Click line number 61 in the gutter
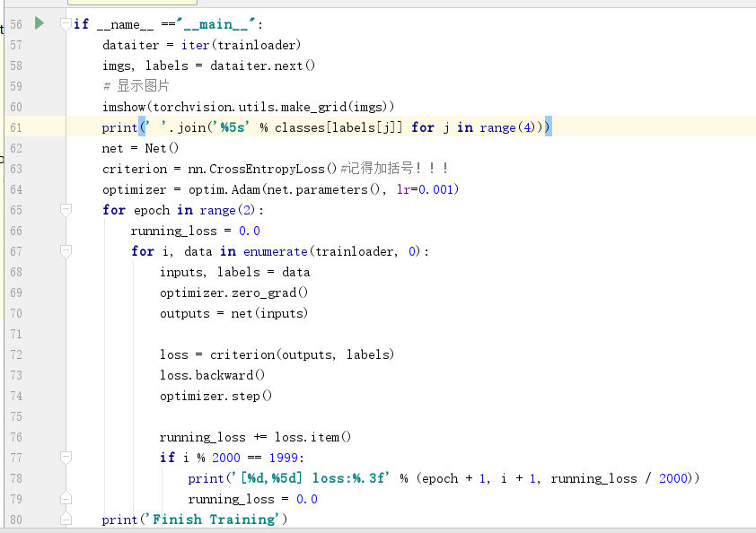Viewport: 756px width, 533px height. pos(16,127)
